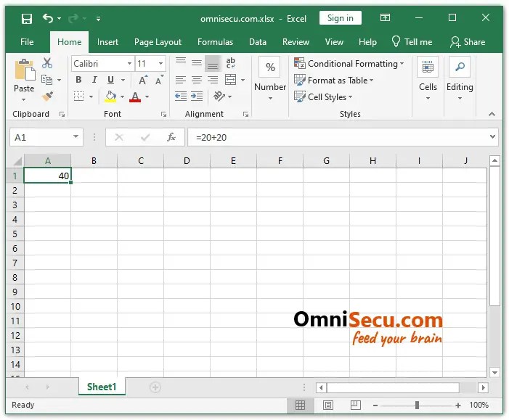The height and width of the screenshot is (420, 509).
Task: Open Ribbon Display Options icon
Action: (x=385, y=17)
